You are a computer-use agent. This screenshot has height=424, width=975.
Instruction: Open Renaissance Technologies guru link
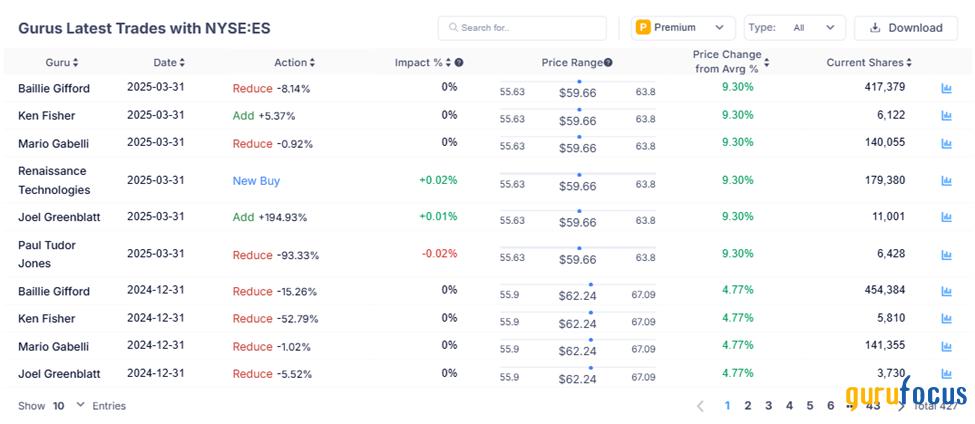pyautogui.click(x=53, y=180)
